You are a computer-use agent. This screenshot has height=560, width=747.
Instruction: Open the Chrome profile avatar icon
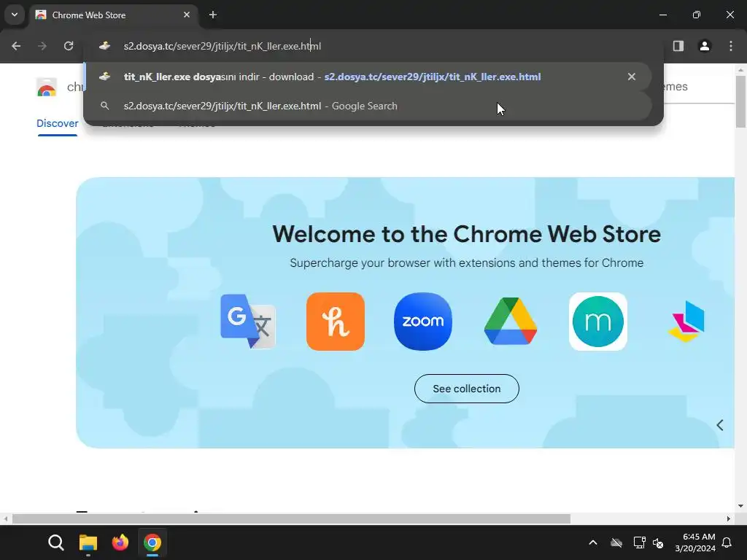coord(705,46)
